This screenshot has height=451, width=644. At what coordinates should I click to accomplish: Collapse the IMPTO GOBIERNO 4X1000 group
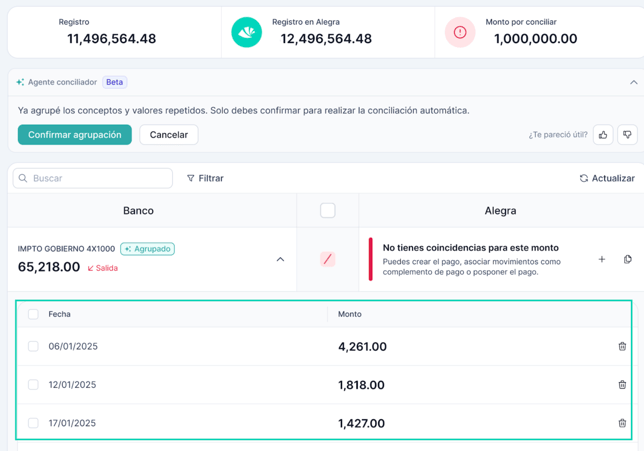(x=280, y=259)
